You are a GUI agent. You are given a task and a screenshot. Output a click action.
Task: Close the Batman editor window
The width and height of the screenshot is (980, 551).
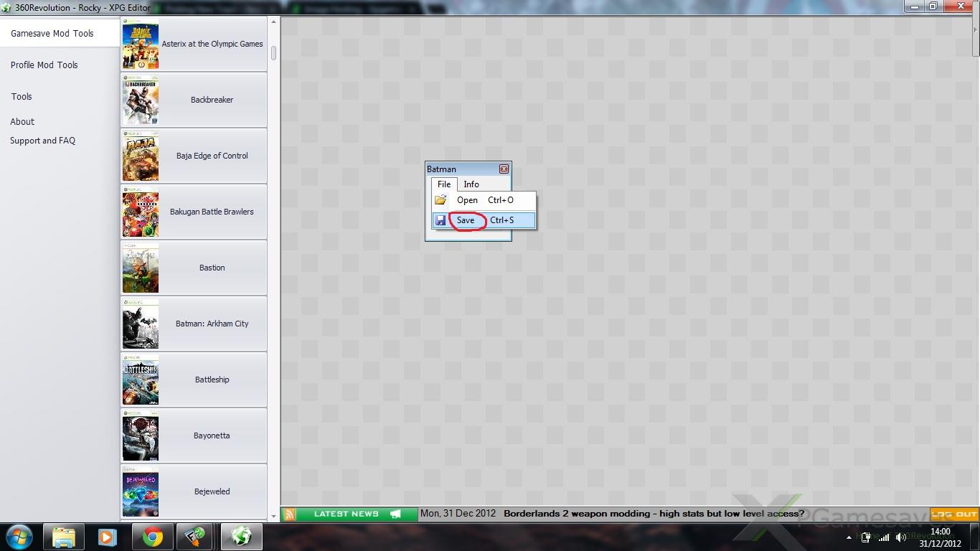click(x=504, y=169)
